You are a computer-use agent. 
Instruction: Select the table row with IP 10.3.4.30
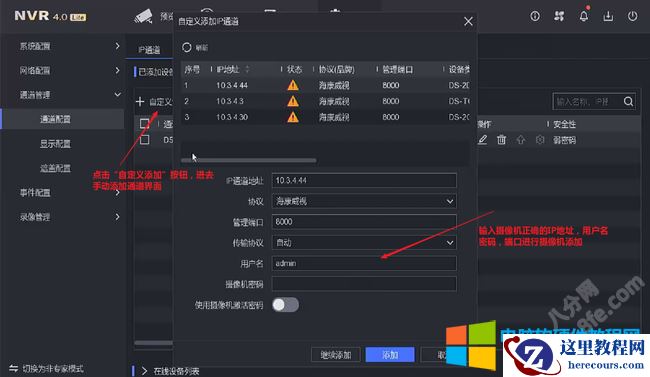325,117
